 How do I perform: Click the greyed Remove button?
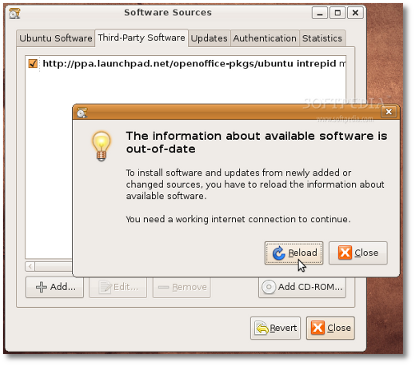[182, 287]
